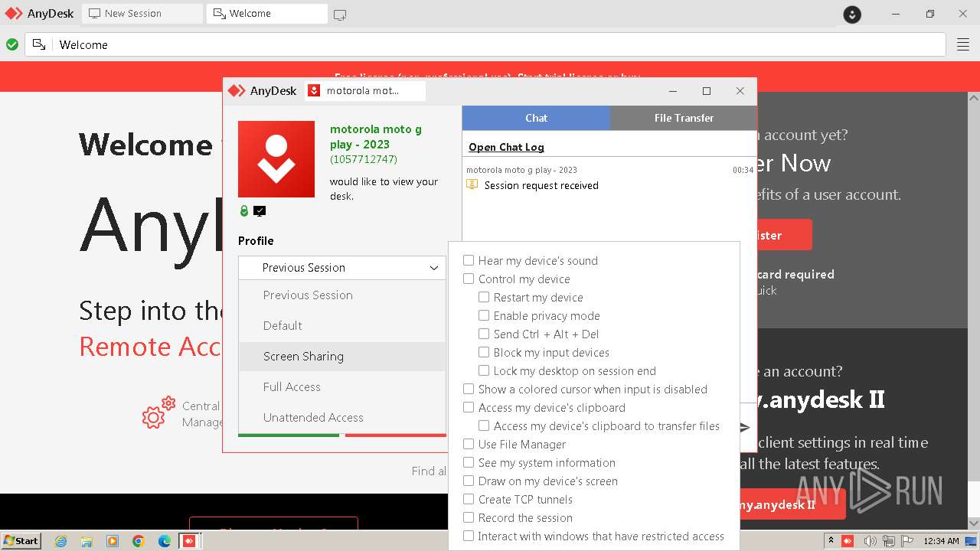Screen dimensions: 980x551
Task: Click the session request monitor icon in chat
Action: coord(472,184)
